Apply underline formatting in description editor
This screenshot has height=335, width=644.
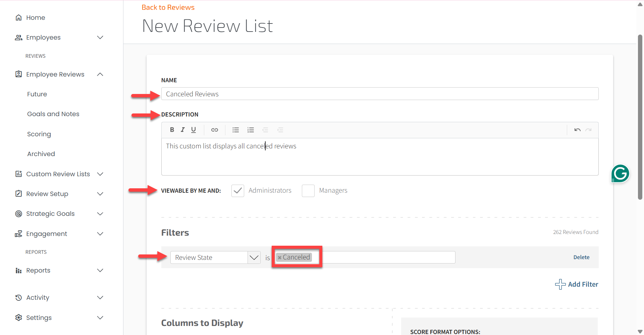[194, 130]
